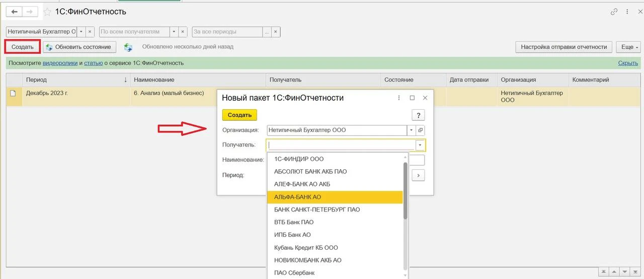
Task: Click next period arrow in the dialog
Action: coord(419,175)
